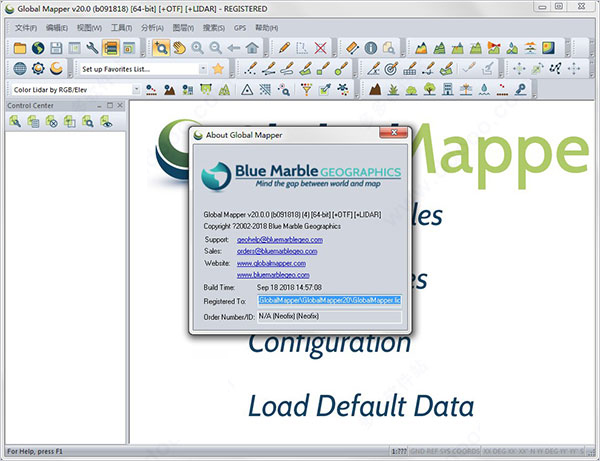Viewport: 600px width, 461px height.
Task: Click the Open Data File folder icon
Action: 20,48
